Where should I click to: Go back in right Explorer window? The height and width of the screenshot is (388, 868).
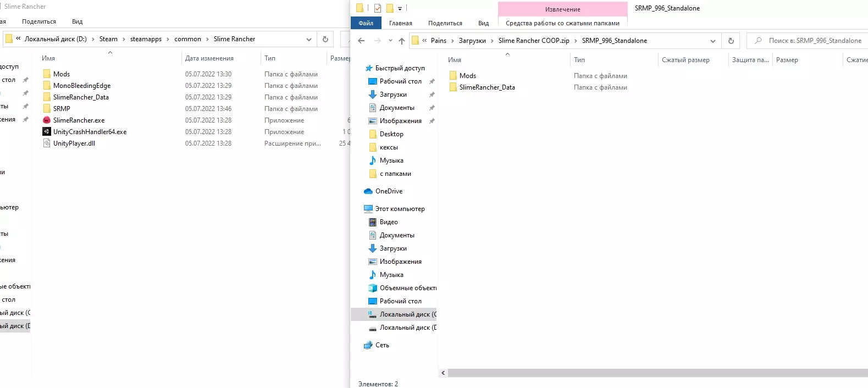tap(361, 41)
